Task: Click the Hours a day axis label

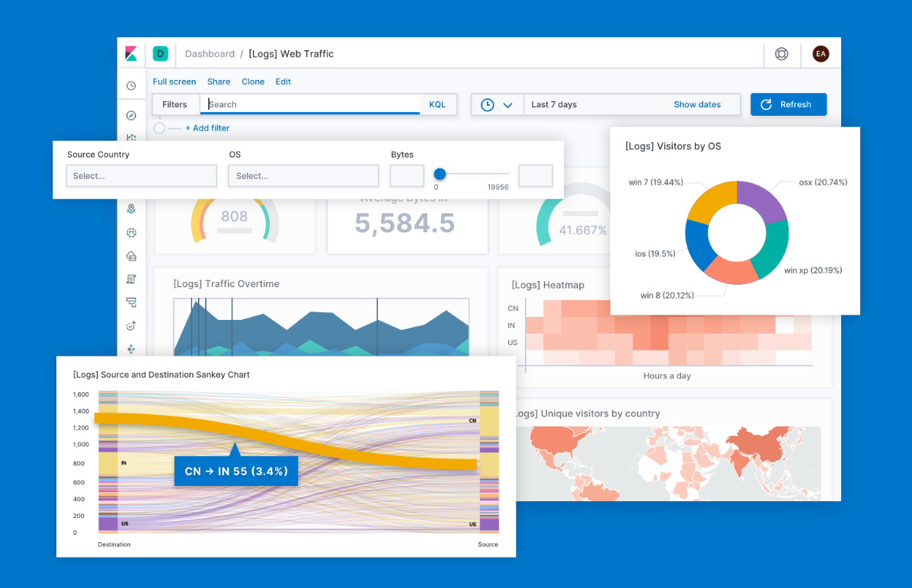Action: pos(667,375)
